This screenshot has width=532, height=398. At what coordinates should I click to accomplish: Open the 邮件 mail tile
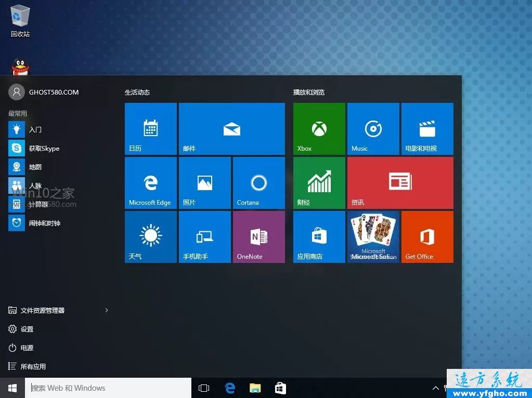[x=231, y=129]
